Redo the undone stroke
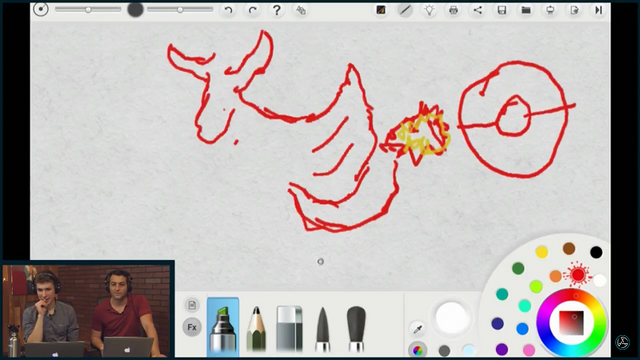 pyautogui.click(x=253, y=10)
